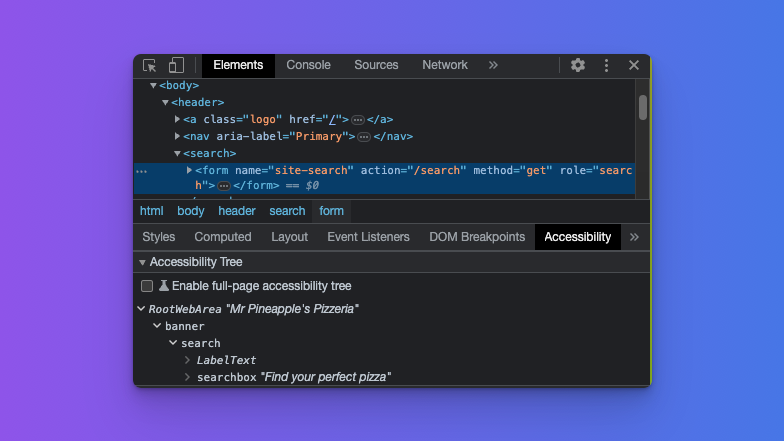
Task: Close the DevTools panel
Action: point(634,65)
